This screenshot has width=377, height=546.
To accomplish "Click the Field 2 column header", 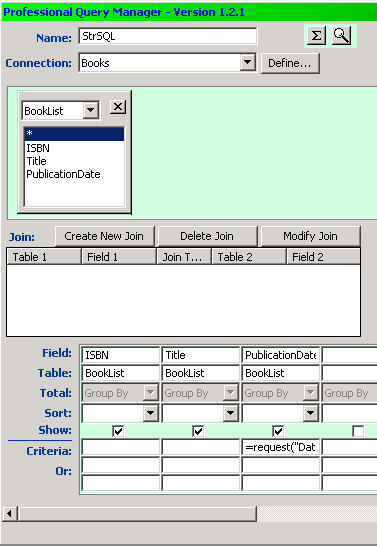I will [323, 257].
